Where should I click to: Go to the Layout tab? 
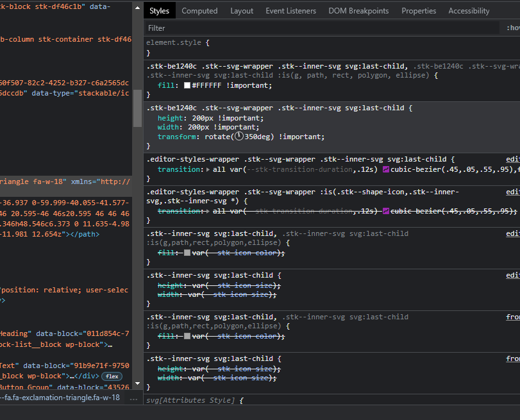[242, 11]
